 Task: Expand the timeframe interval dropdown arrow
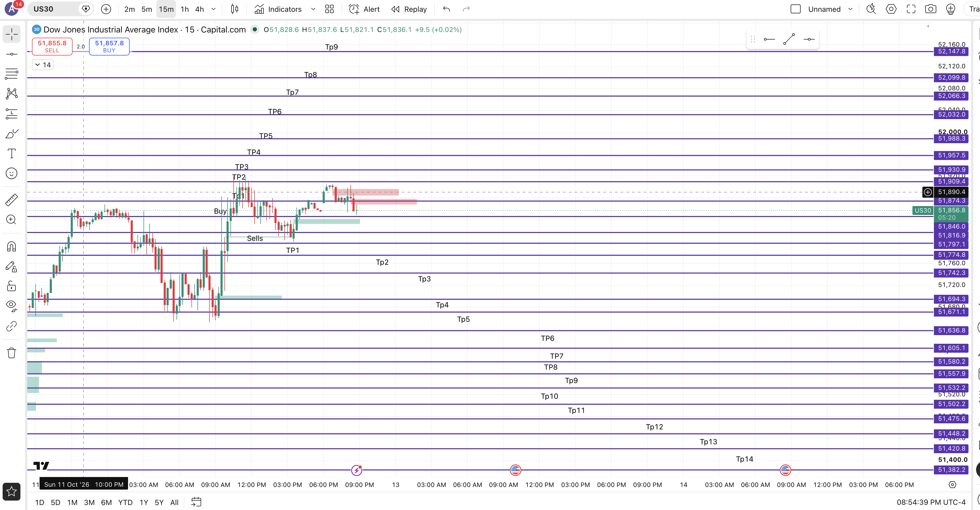[213, 9]
